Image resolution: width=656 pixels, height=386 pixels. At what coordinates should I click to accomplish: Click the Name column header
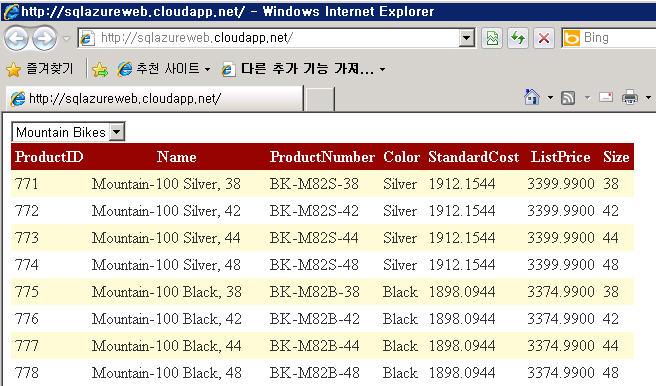tap(177, 157)
